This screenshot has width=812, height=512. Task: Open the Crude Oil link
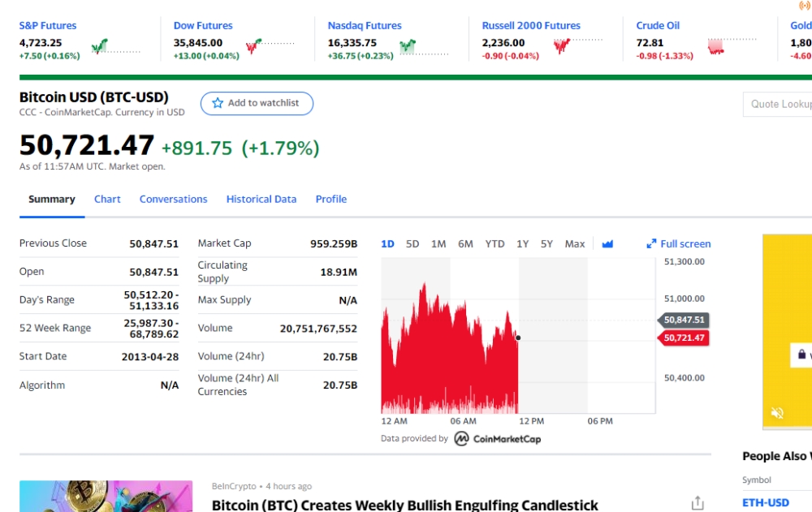(658, 25)
